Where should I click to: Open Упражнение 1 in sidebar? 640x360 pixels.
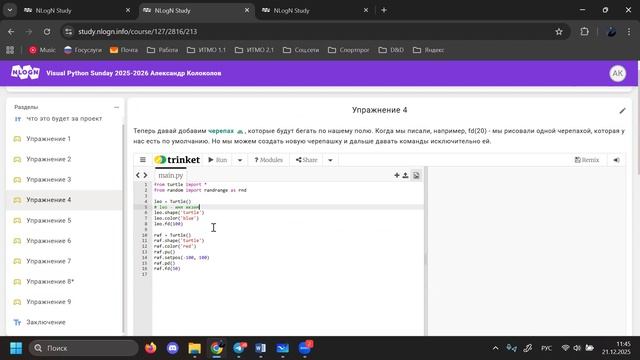[49, 139]
